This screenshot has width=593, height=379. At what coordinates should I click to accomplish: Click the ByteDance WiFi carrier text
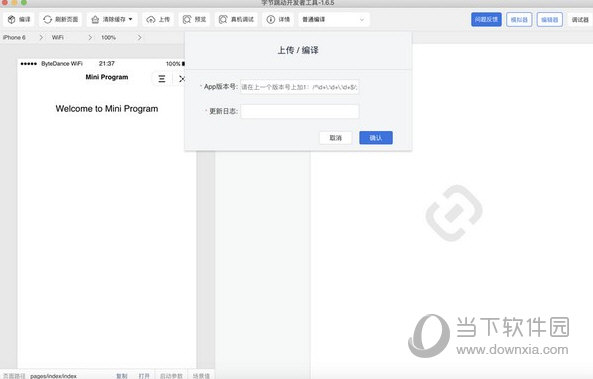click(62, 64)
